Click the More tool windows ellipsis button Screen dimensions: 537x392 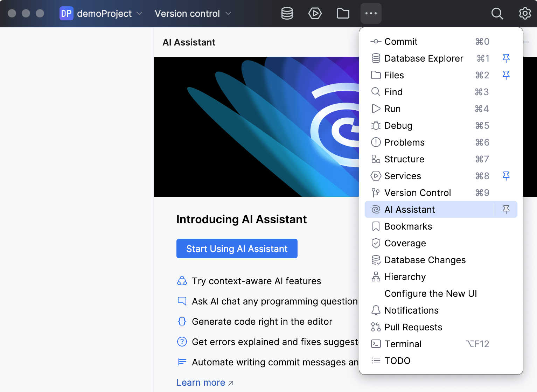(371, 14)
